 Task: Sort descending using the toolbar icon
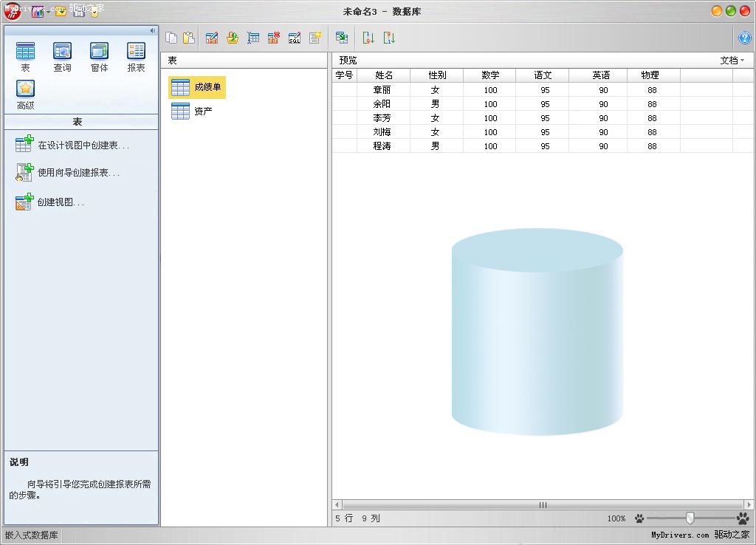389,38
